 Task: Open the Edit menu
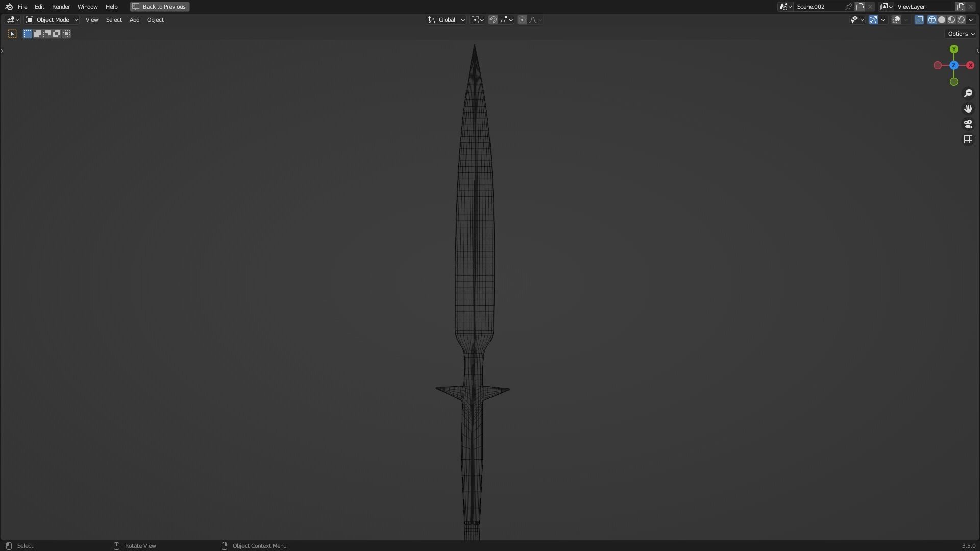[x=39, y=7]
